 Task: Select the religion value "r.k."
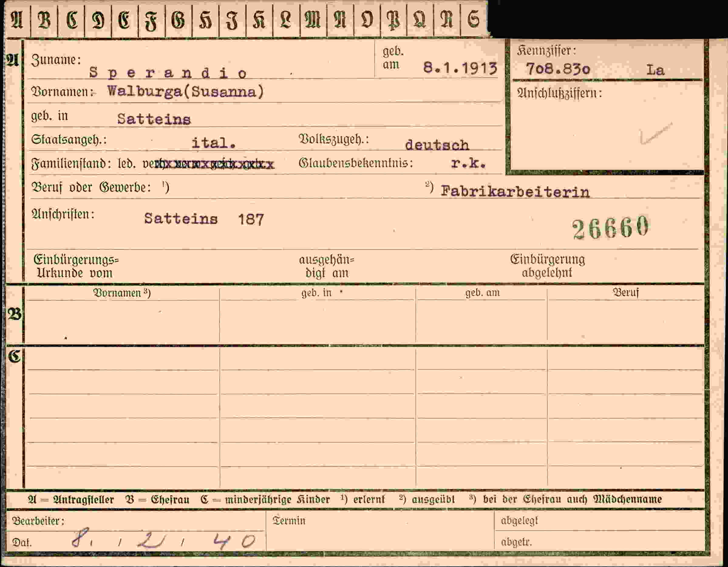(x=468, y=163)
